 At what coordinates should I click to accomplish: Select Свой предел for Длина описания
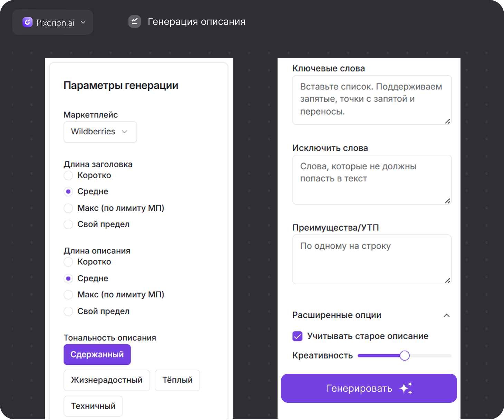68,311
